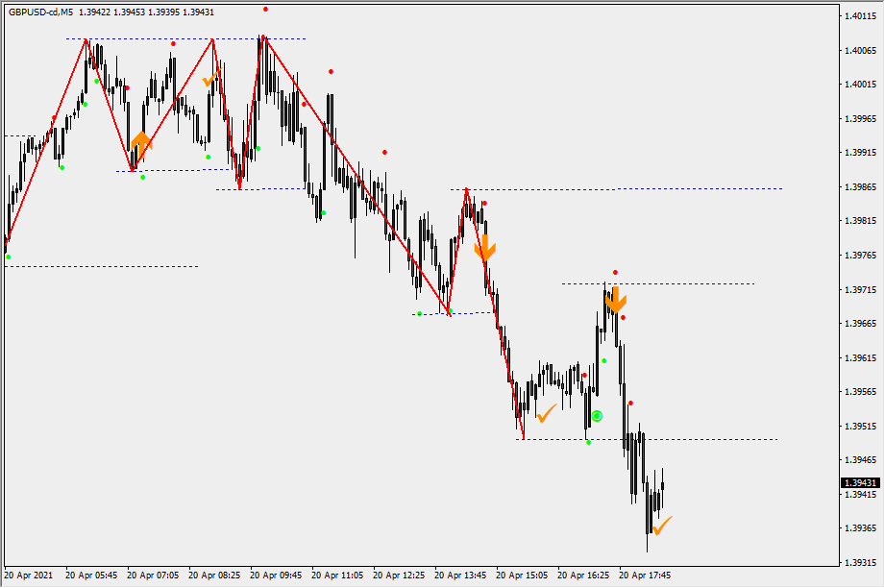Click the 20 Apr 13:45 time label
Viewport: 885px width, 588px height.
pos(460,576)
